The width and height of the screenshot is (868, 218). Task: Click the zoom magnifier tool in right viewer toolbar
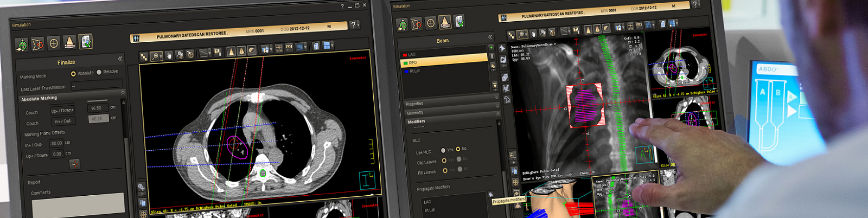tap(522, 34)
